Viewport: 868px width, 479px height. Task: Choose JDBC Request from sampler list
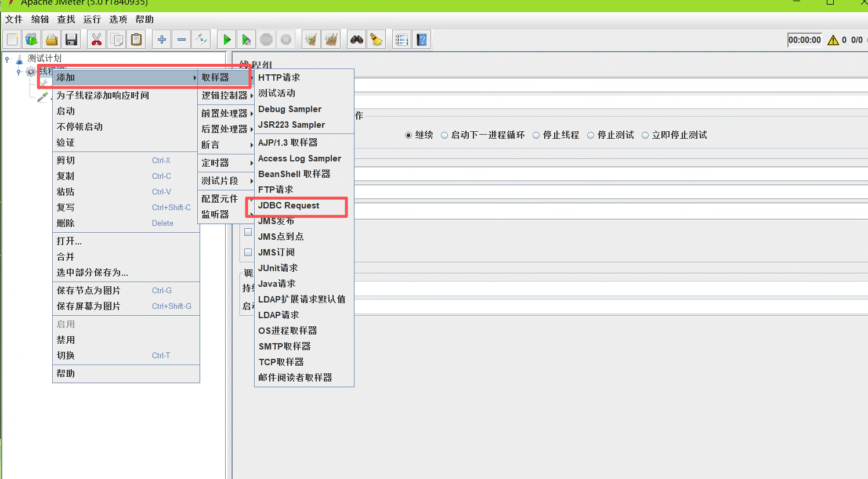289,206
